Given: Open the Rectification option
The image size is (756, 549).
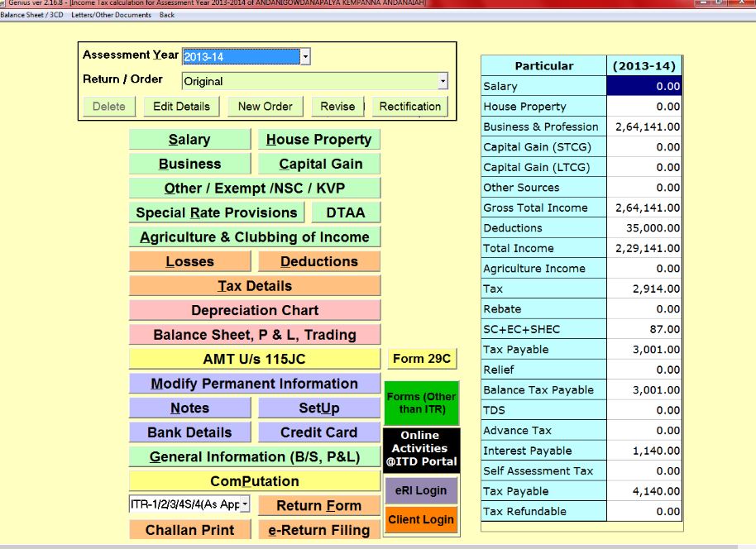Looking at the screenshot, I should click(x=409, y=107).
